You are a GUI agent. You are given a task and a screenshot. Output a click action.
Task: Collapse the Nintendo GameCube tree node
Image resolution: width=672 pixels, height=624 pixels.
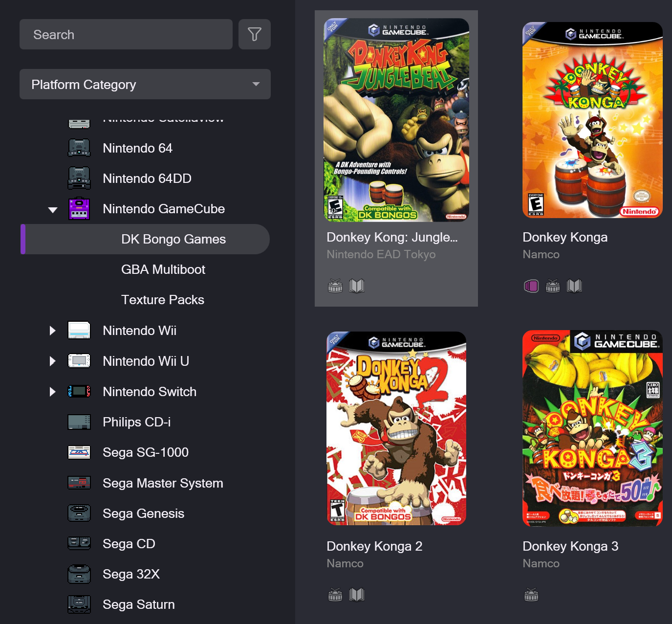(x=53, y=210)
